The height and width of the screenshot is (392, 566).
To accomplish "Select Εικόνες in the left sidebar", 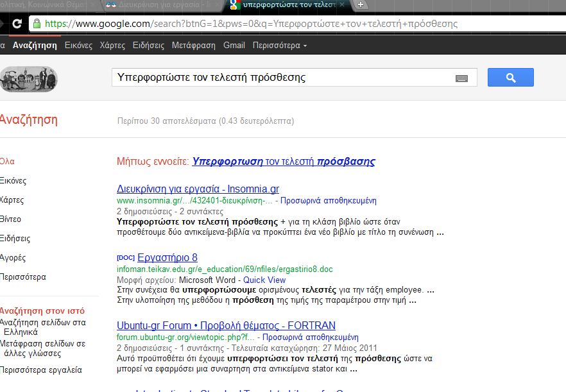I will point(13,181).
